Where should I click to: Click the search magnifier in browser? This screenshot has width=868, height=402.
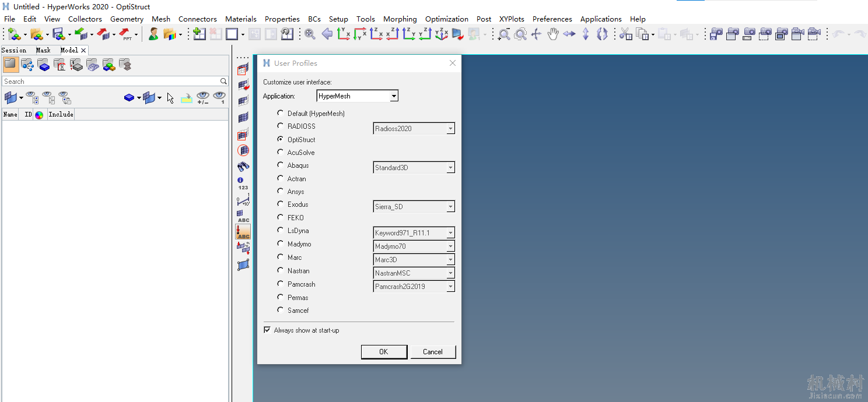pos(223,82)
